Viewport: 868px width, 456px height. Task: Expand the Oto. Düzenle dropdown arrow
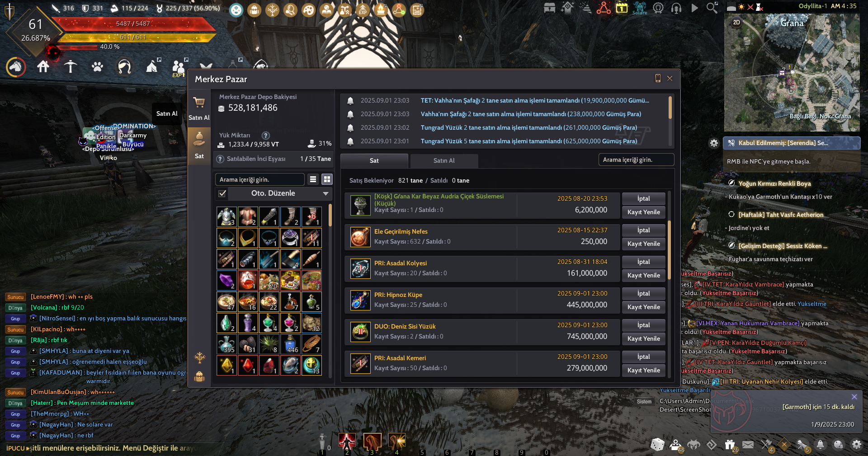point(325,193)
